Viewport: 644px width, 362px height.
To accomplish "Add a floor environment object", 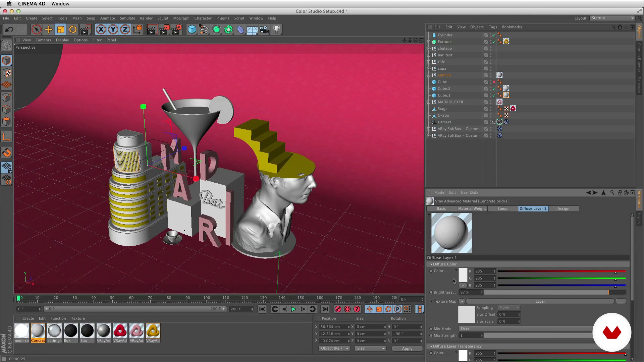I will tap(252, 29).
